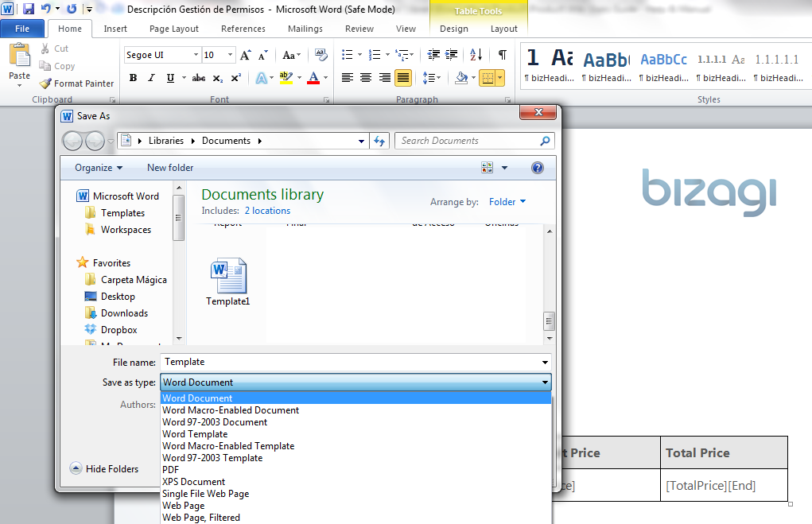Open the Text Effects icon
Viewport: 812px width, 524px height.
tap(262, 78)
